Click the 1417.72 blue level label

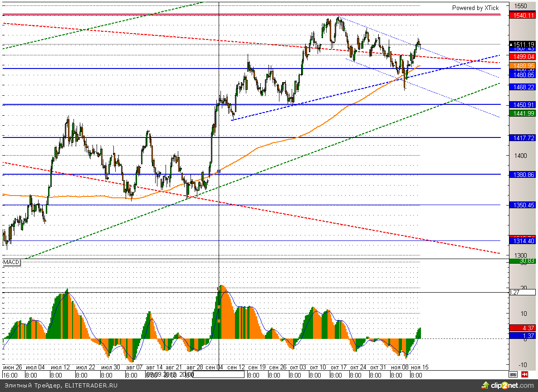click(523, 137)
